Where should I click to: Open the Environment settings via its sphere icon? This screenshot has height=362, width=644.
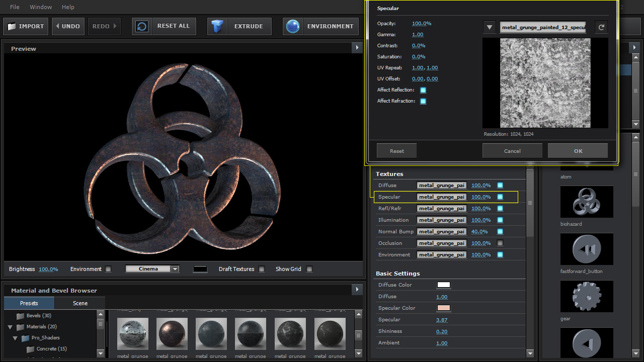pos(293,26)
